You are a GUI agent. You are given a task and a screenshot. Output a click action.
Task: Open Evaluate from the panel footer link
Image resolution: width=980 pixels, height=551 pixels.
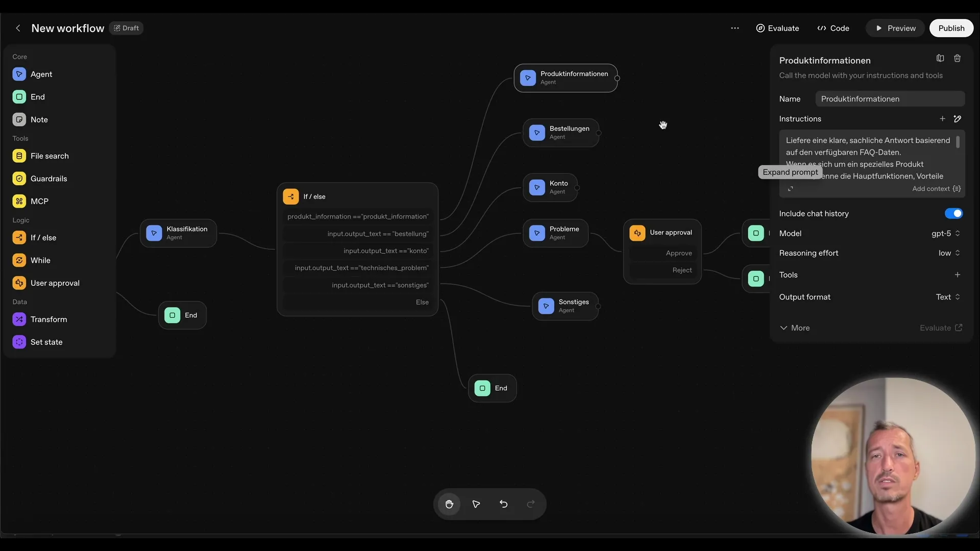[941, 328]
